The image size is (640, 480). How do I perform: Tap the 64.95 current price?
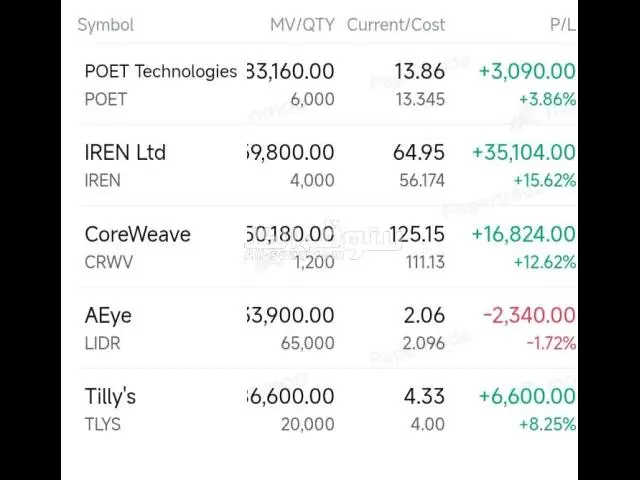tap(419, 153)
